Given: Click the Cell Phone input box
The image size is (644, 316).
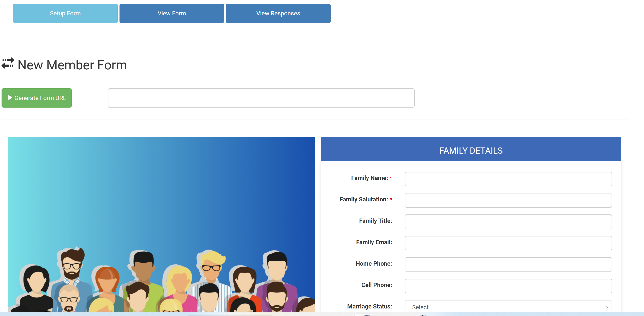Looking at the screenshot, I should [508, 286].
